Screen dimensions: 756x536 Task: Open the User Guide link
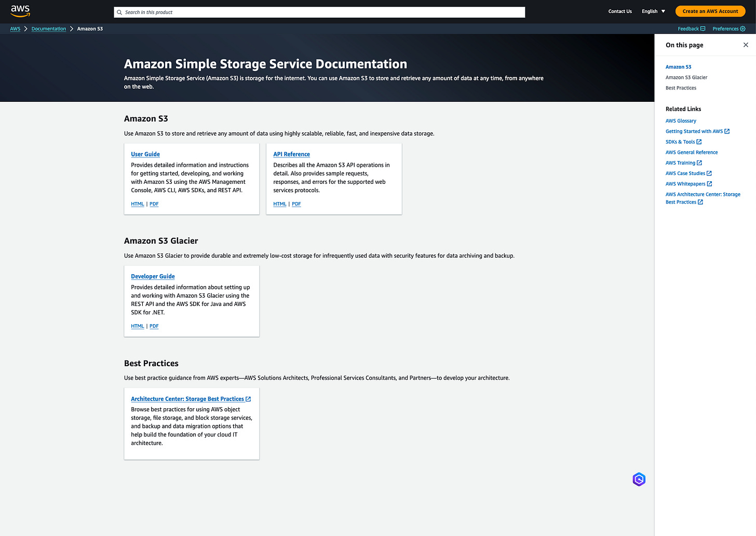click(x=145, y=154)
